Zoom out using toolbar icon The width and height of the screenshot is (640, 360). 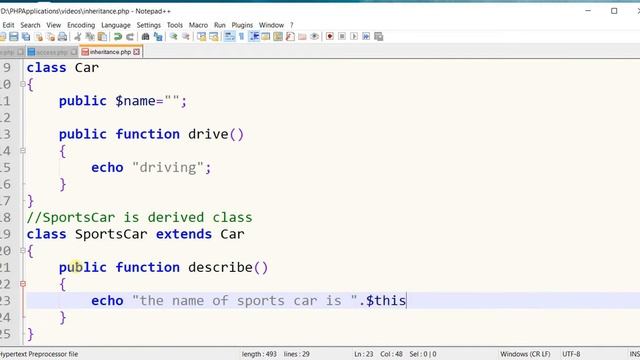click(186, 37)
